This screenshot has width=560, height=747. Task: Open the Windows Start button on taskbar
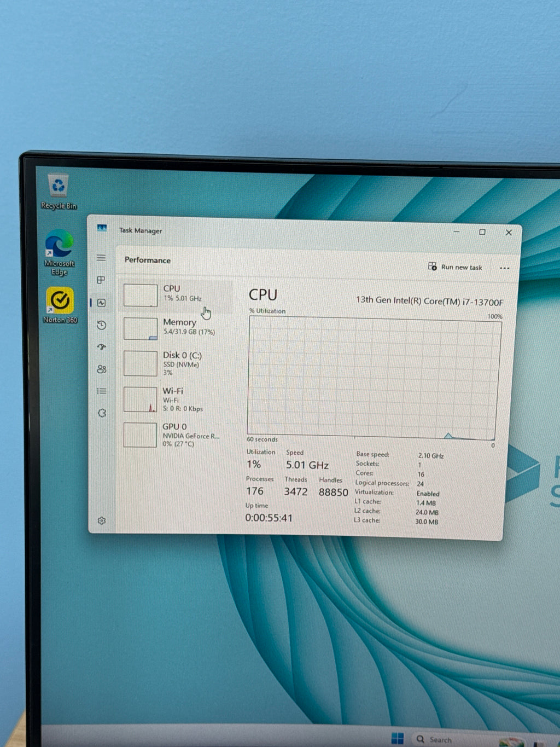(398, 739)
